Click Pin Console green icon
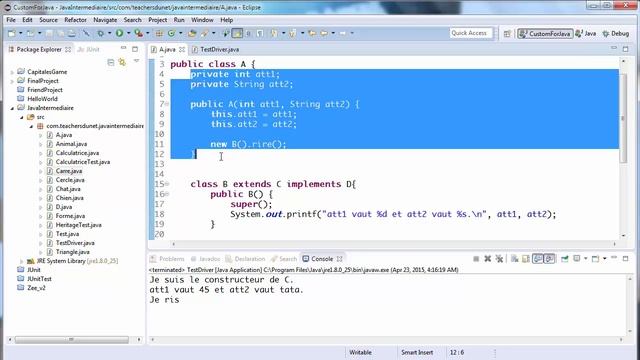640x360 pixels. point(565,259)
